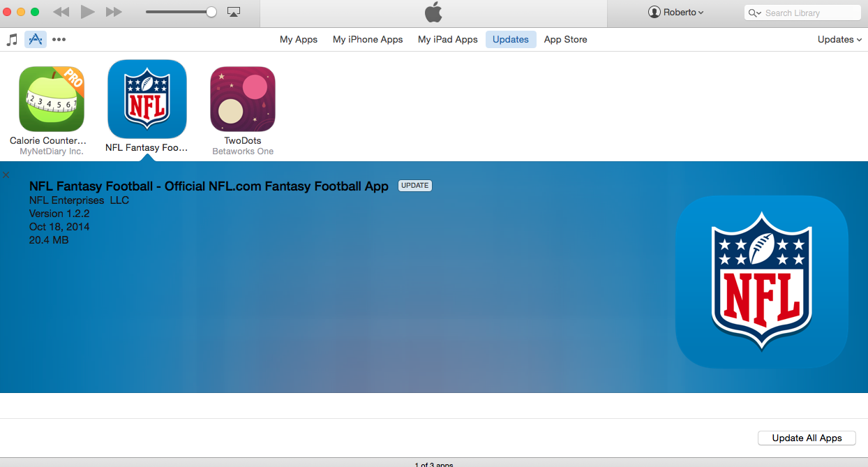Click the NFL Enterprises LLC text
This screenshot has height=467, width=868.
[79, 200]
